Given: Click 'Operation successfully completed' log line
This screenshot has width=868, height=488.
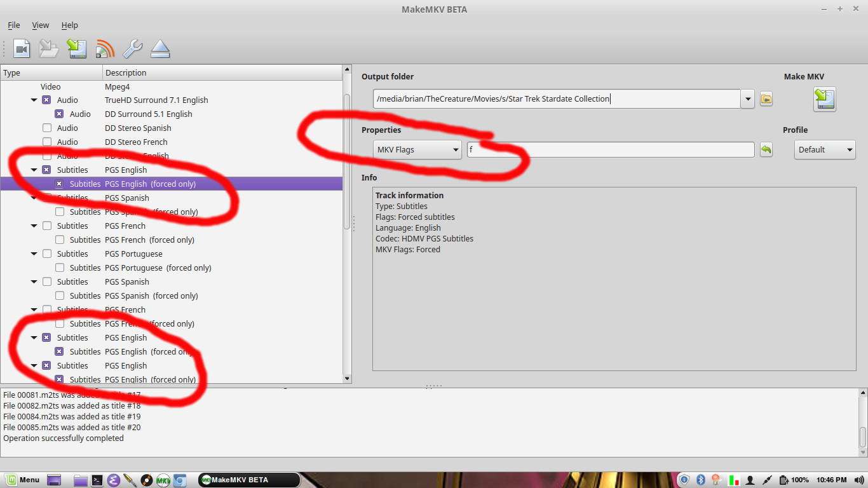Looking at the screenshot, I should pos(64,438).
